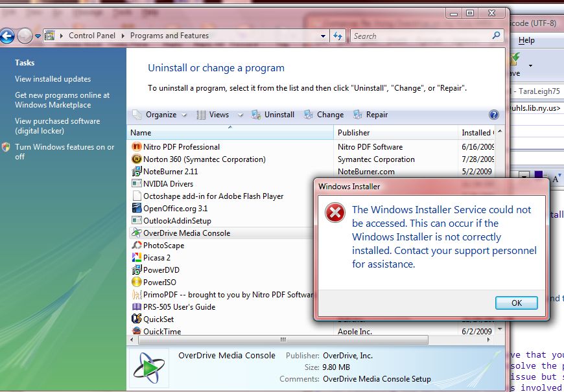Select Control Panel in the breadcrumb
Screen dimensions: 564x392
[x=92, y=36]
